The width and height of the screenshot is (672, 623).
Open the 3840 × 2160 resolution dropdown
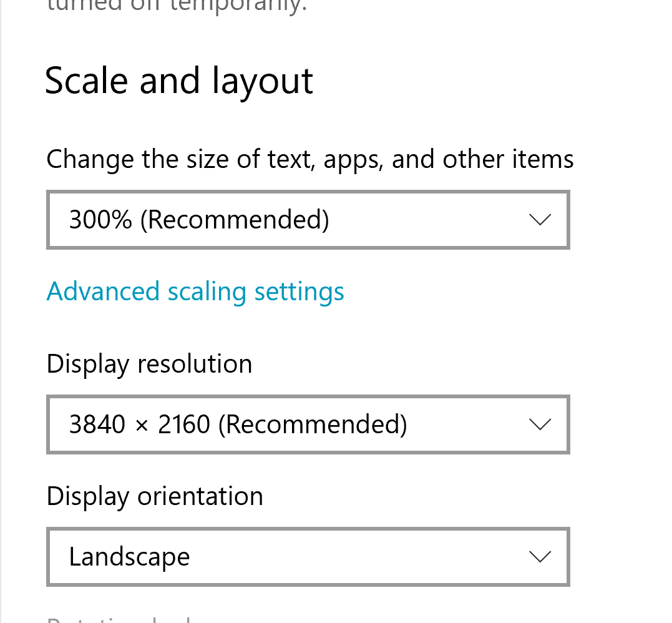coord(308,424)
